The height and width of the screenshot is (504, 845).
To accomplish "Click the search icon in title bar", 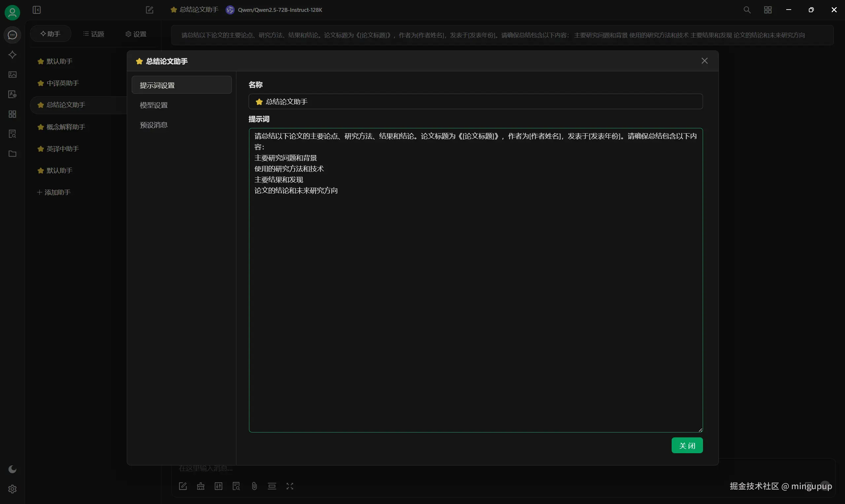I will tap(747, 10).
